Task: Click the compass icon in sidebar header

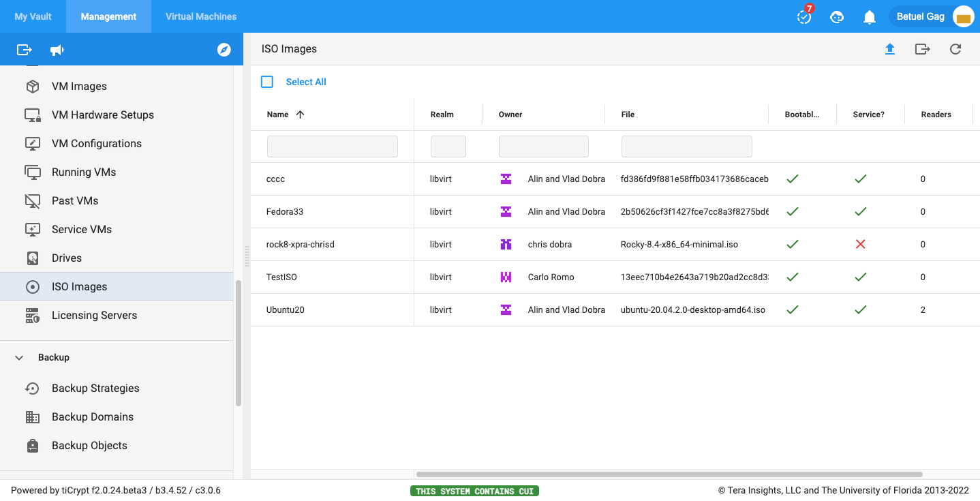Action: (224, 50)
